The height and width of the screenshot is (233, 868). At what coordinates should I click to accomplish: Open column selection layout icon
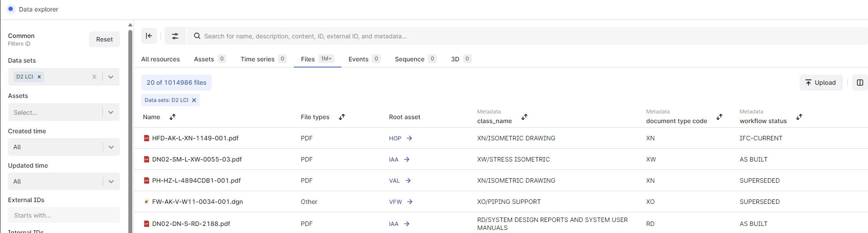860,83
